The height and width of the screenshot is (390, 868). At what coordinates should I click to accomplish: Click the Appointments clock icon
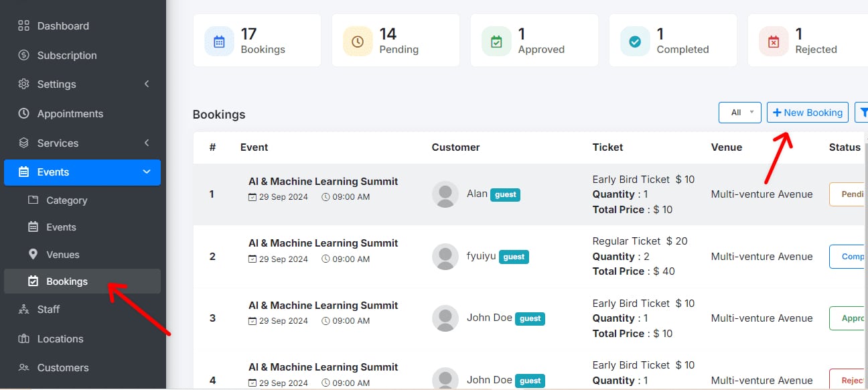tap(24, 114)
